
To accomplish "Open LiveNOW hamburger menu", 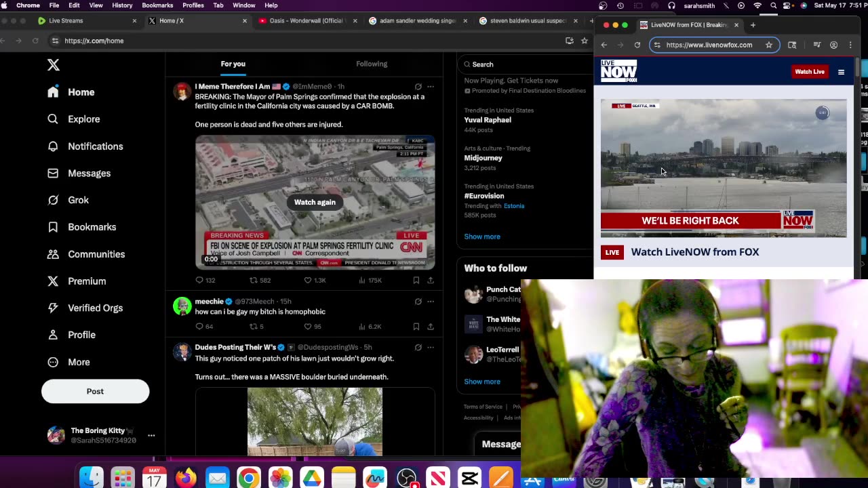I will (x=841, y=72).
